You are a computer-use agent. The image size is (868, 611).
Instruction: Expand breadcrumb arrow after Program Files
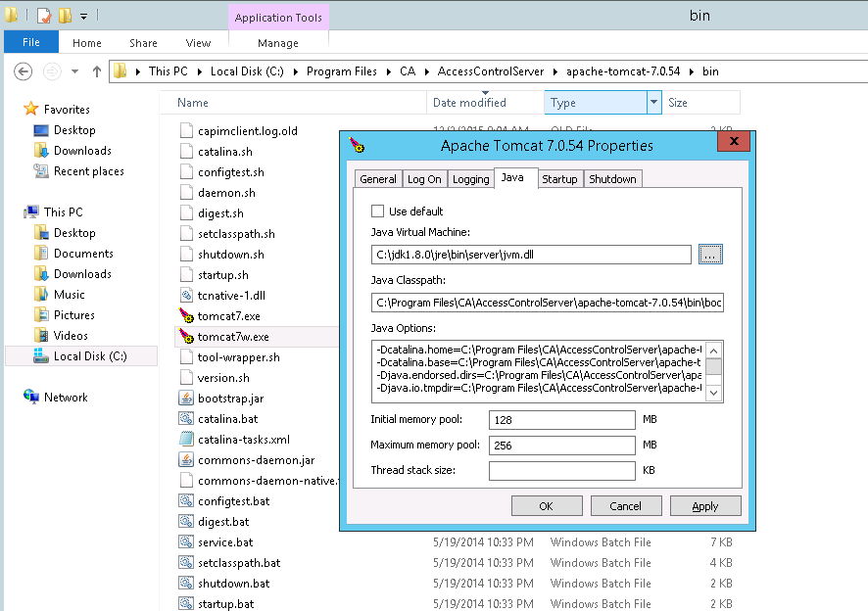point(389,71)
